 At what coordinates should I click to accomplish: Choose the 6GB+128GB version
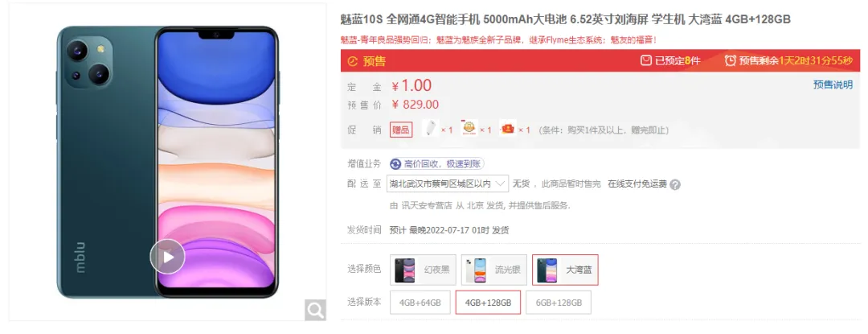pyautogui.click(x=559, y=303)
